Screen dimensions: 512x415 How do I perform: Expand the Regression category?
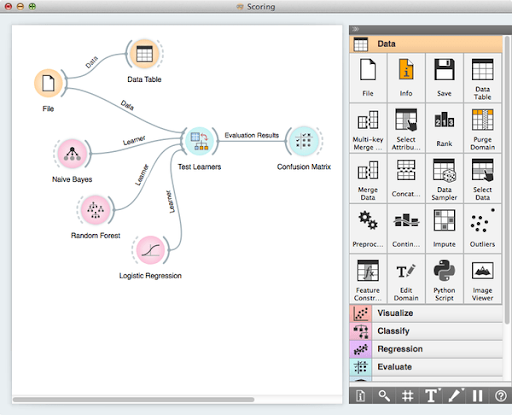pyautogui.click(x=426, y=349)
